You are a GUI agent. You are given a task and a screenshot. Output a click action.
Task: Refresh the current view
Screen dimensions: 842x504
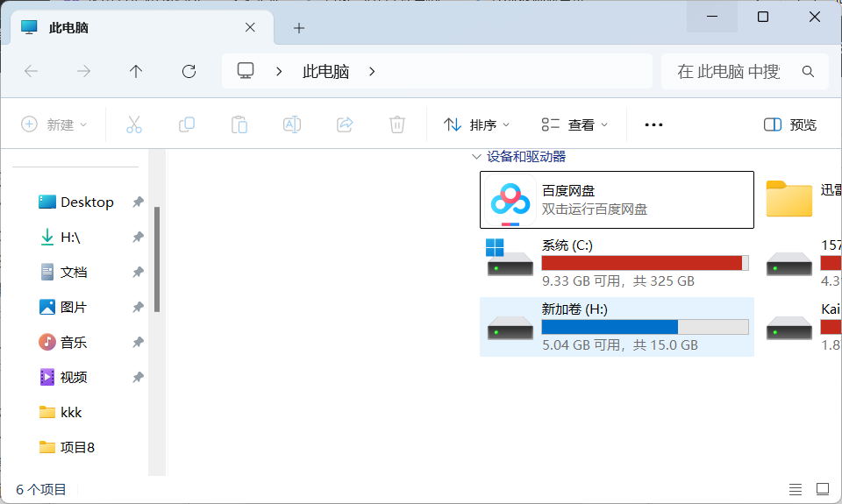pyautogui.click(x=189, y=71)
